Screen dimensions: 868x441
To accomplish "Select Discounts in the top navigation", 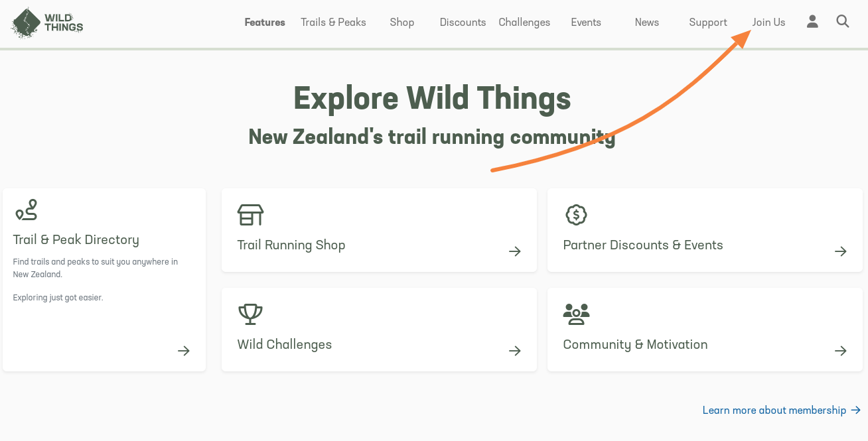I will click(463, 23).
